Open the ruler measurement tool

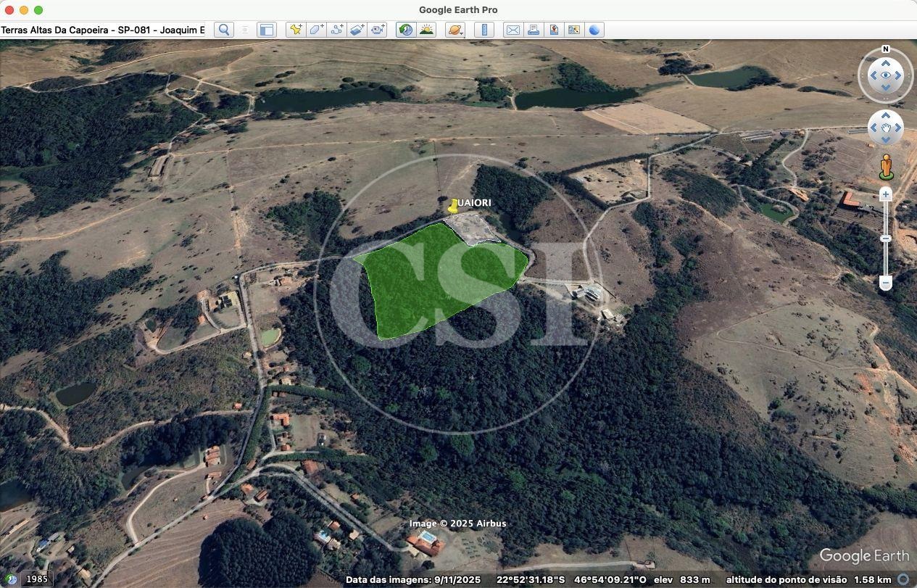pyautogui.click(x=484, y=30)
